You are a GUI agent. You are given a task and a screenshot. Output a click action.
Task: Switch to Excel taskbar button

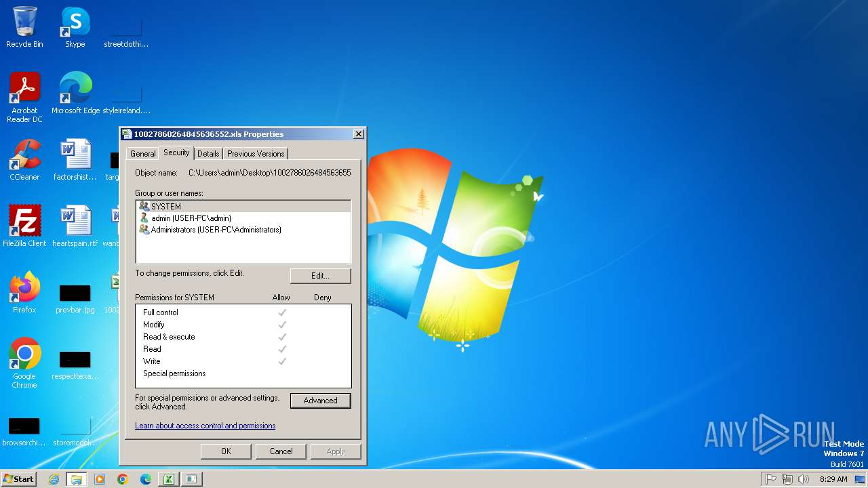pyautogui.click(x=168, y=479)
